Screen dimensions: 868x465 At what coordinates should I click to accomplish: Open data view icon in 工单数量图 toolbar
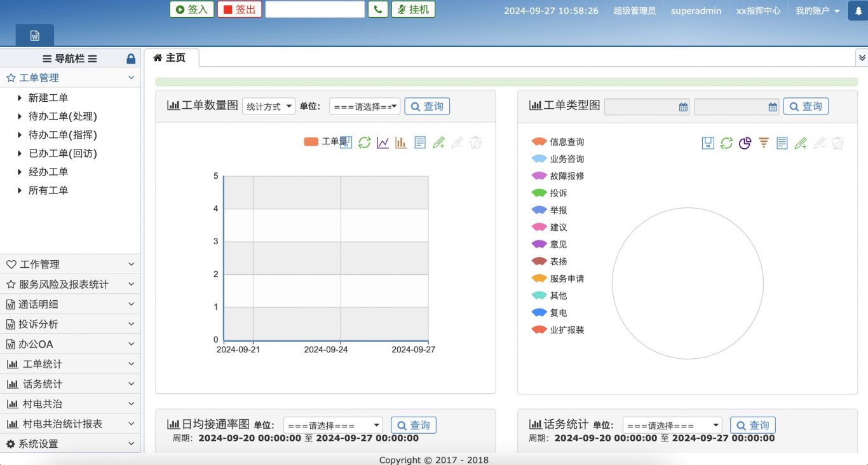[x=420, y=142]
